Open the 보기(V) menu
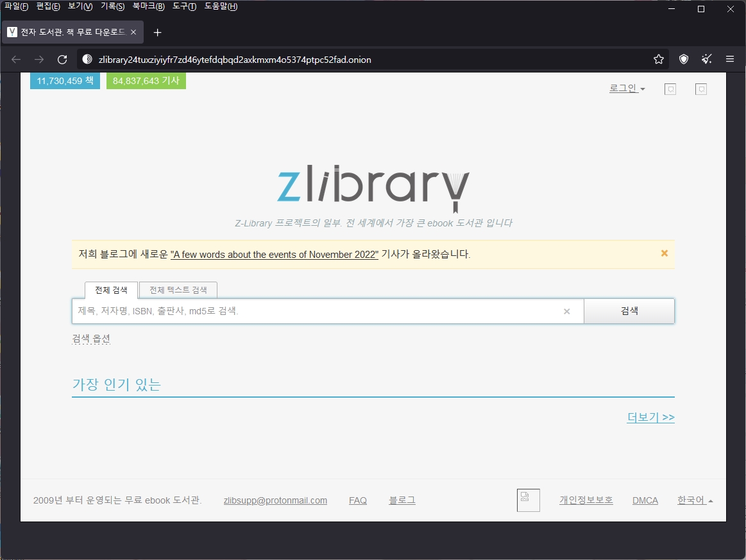The width and height of the screenshot is (746, 560). (x=80, y=6)
